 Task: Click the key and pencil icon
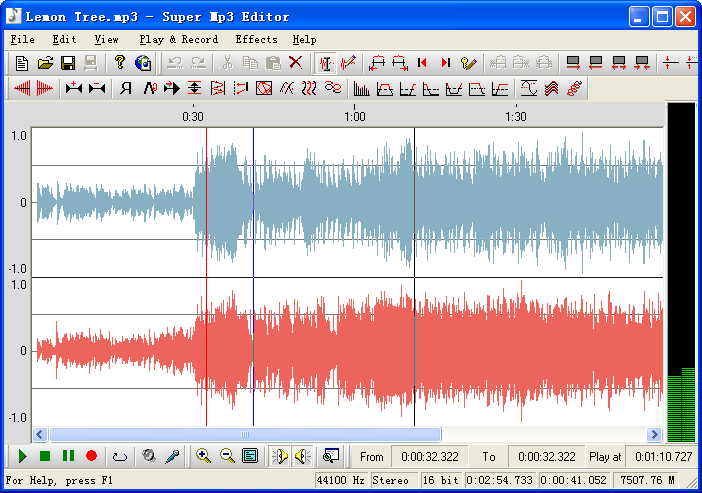(468, 63)
